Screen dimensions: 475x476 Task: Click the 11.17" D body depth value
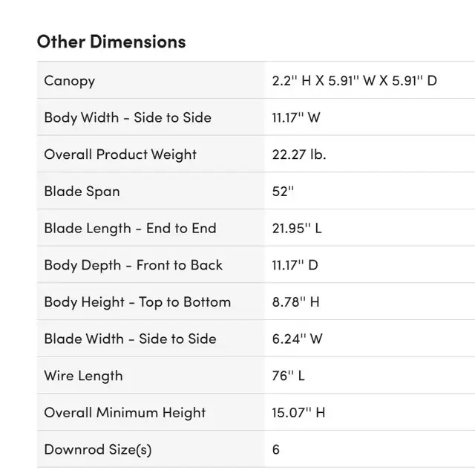click(x=295, y=265)
